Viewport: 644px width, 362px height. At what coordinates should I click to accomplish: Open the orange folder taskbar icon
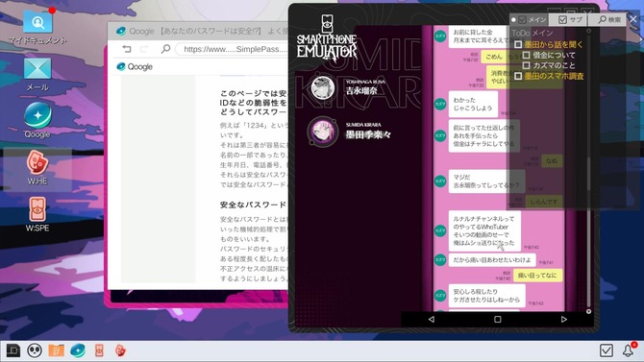click(57, 350)
